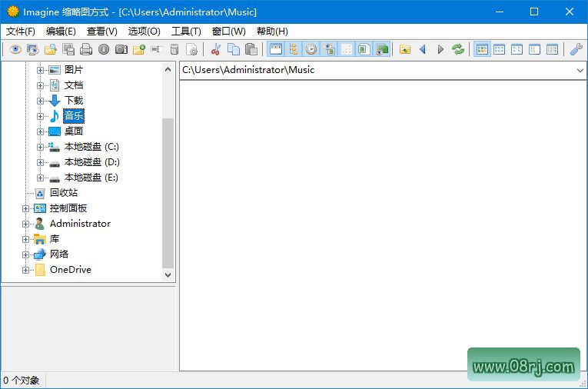
Task: Click the round info icon in toolbar
Action: pos(104,49)
